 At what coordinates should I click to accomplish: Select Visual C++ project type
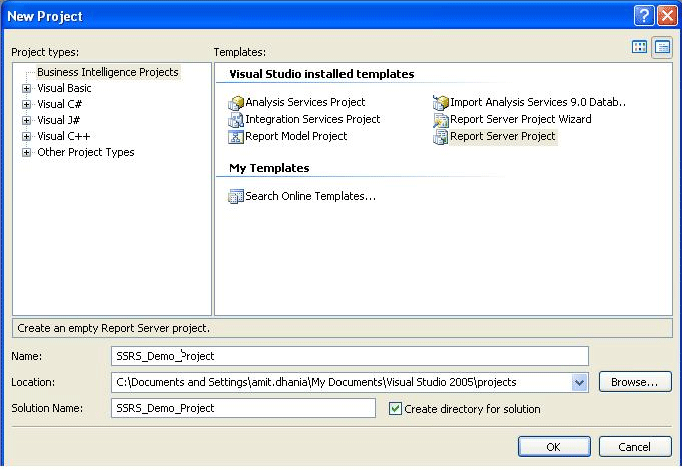(64, 136)
